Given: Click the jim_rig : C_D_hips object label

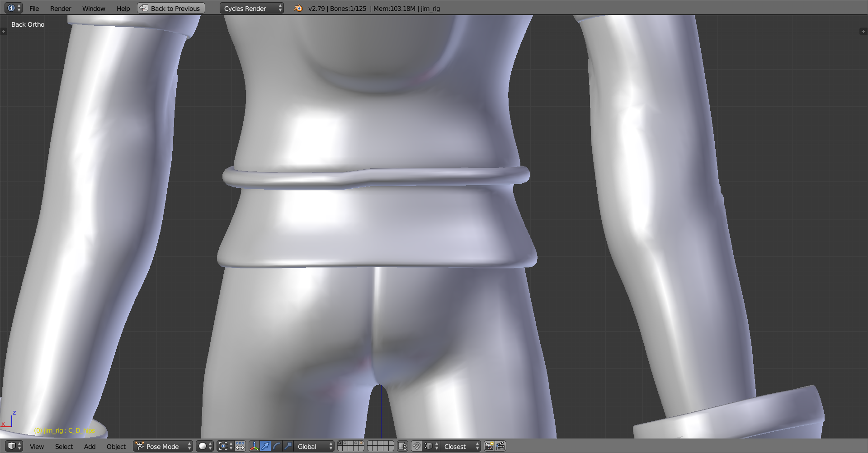Looking at the screenshot, I should [x=65, y=430].
